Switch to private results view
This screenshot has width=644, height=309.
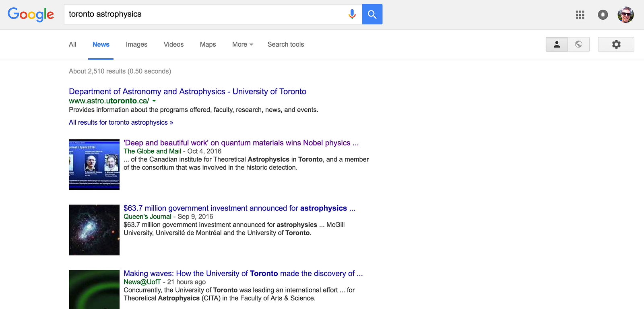[557, 44]
